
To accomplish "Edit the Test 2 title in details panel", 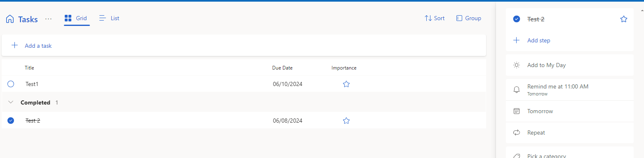I will click(536, 19).
